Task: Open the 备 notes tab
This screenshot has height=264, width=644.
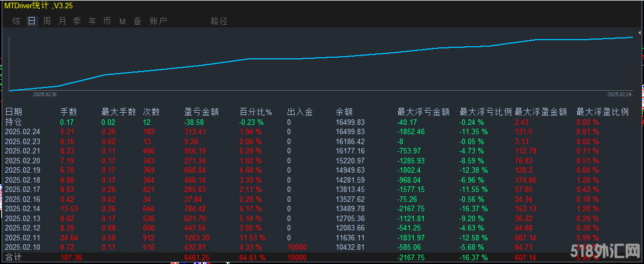Action: pos(137,21)
